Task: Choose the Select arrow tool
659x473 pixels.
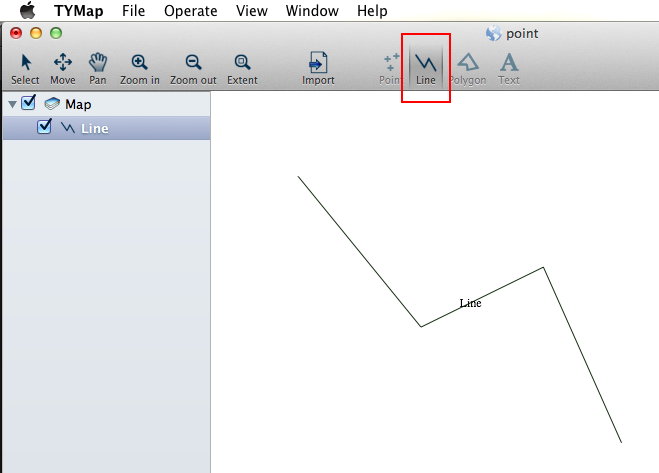Action: tap(25, 69)
